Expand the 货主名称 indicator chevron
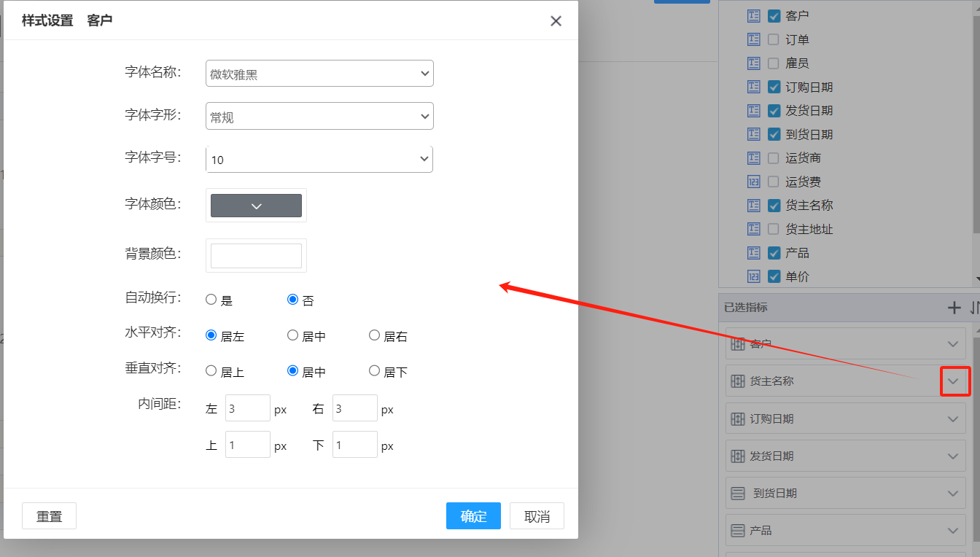Image resolution: width=980 pixels, height=557 pixels. [x=953, y=381]
